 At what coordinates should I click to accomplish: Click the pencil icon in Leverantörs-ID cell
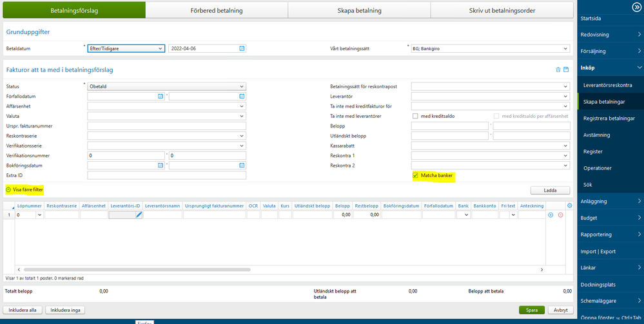click(x=138, y=214)
